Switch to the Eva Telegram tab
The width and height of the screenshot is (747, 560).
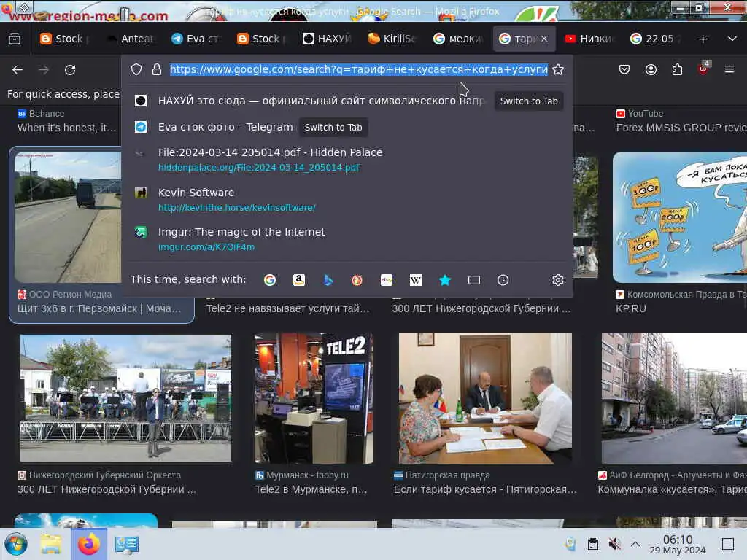click(196, 39)
